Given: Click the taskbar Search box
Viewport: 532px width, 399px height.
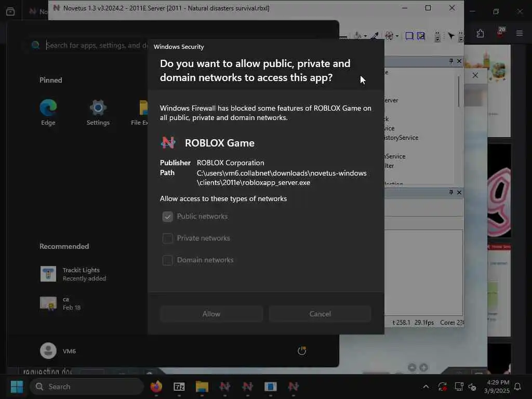Looking at the screenshot, I should [87, 387].
